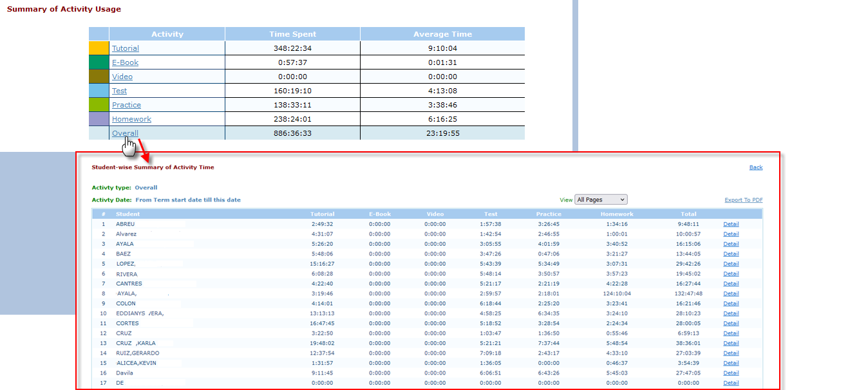The width and height of the screenshot is (868, 390).
Task: Select the Practice activity link
Action: pos(126,105)
